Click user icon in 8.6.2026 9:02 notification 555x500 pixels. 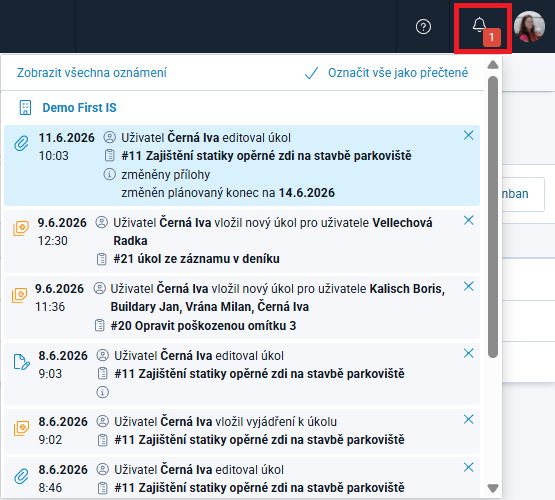coord(103,421)
